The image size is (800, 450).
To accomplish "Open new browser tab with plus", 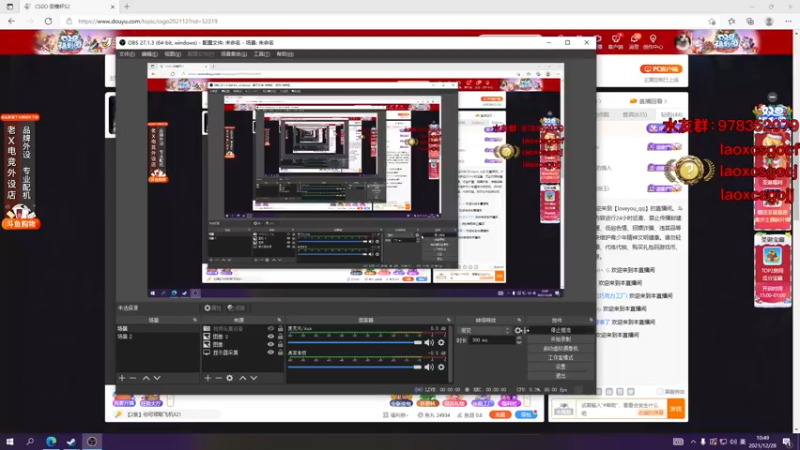I will (127, 7).
